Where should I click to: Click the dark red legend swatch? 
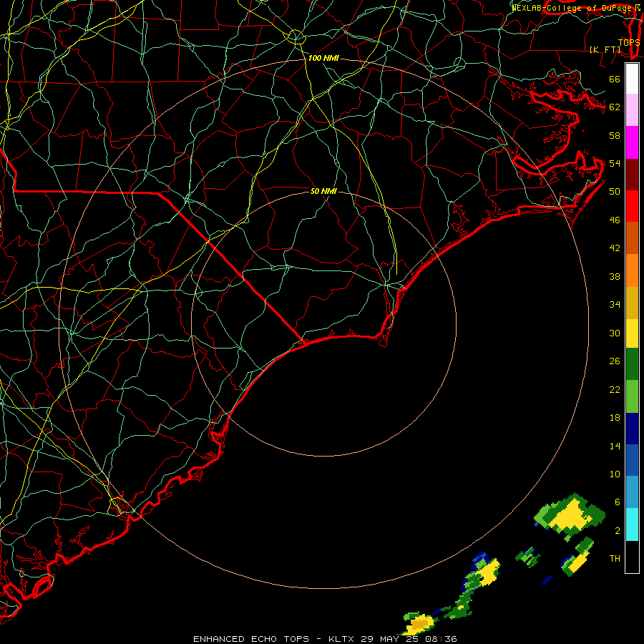632,174
